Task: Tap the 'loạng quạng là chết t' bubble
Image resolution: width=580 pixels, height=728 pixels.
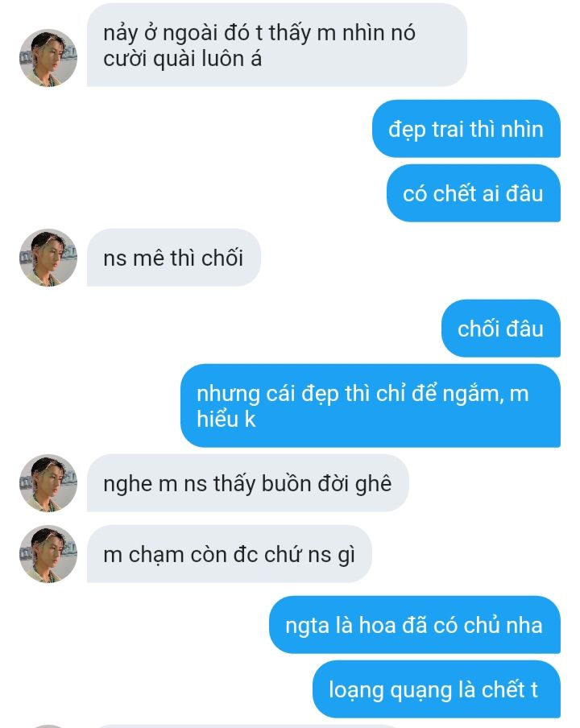Action: point(437,689)
